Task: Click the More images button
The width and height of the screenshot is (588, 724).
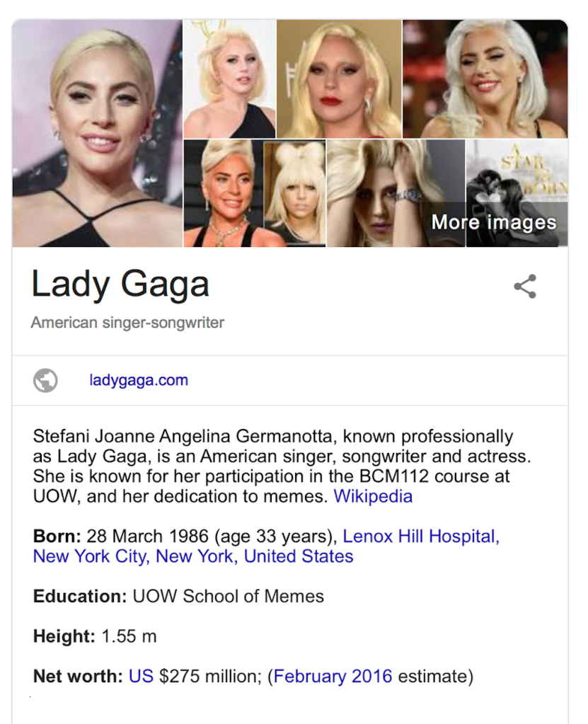Action: point(494,222)
